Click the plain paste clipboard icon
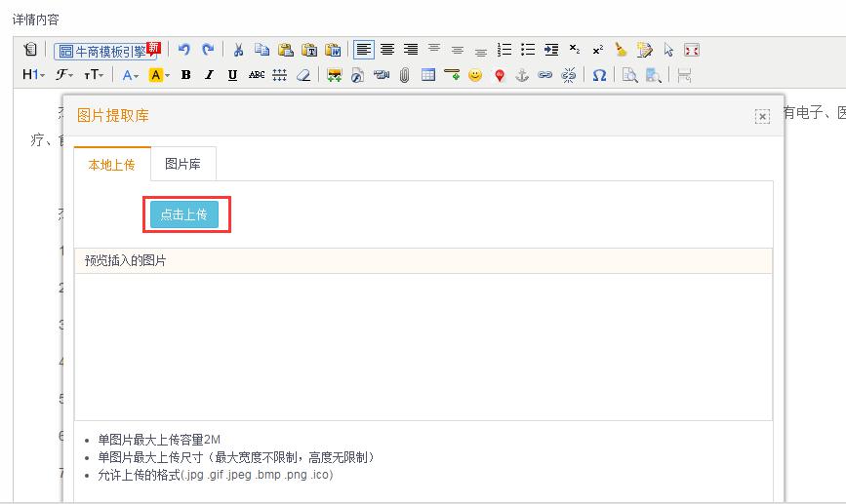The image size is (846, 504). 286,50
